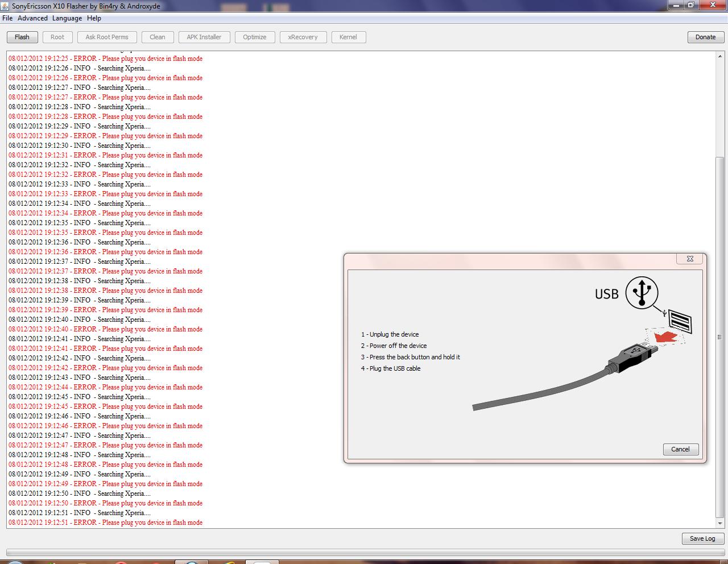
Task: Click the USB label in the dialog
Action: coord(606,294)
